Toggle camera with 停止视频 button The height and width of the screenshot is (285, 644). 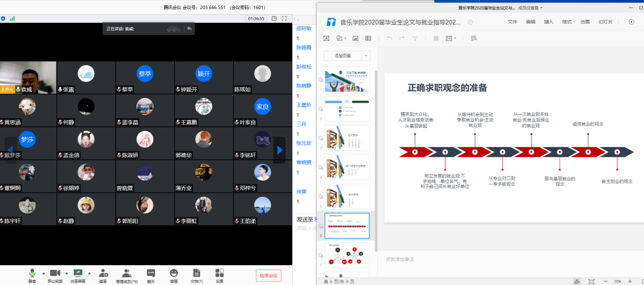[55, 275]
